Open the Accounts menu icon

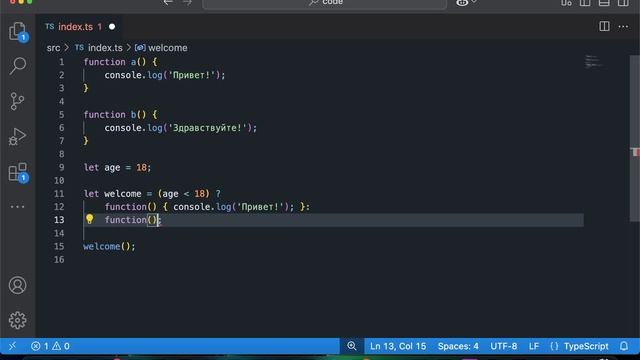[x=17, y=285]
